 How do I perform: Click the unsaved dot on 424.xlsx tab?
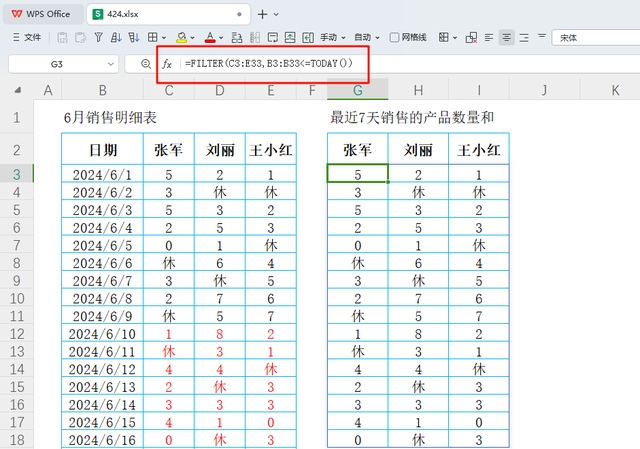[239, 14]
